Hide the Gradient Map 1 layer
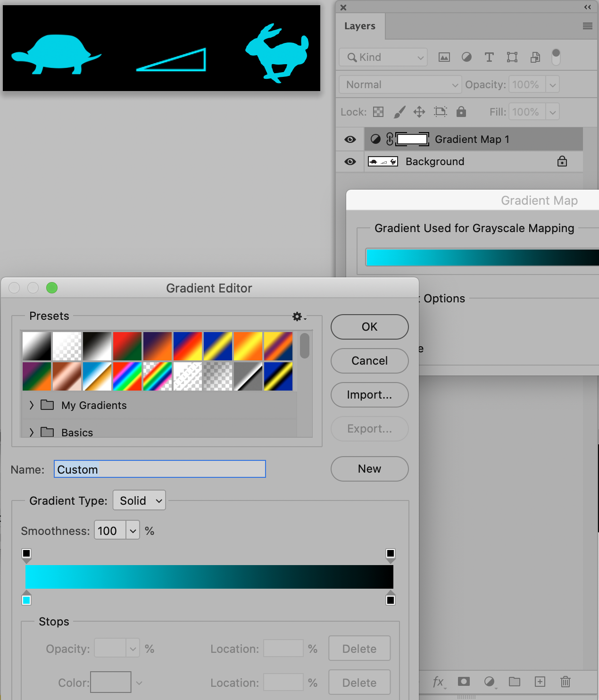 point(349,139)
